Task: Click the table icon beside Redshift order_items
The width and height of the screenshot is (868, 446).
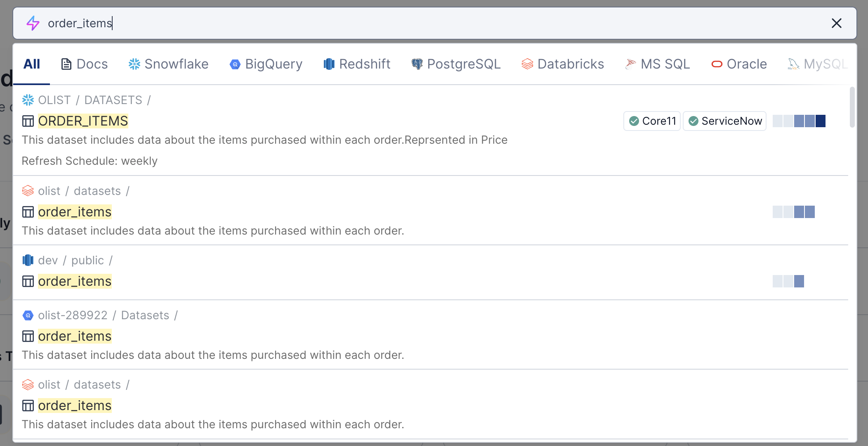Action: [28, 281]
